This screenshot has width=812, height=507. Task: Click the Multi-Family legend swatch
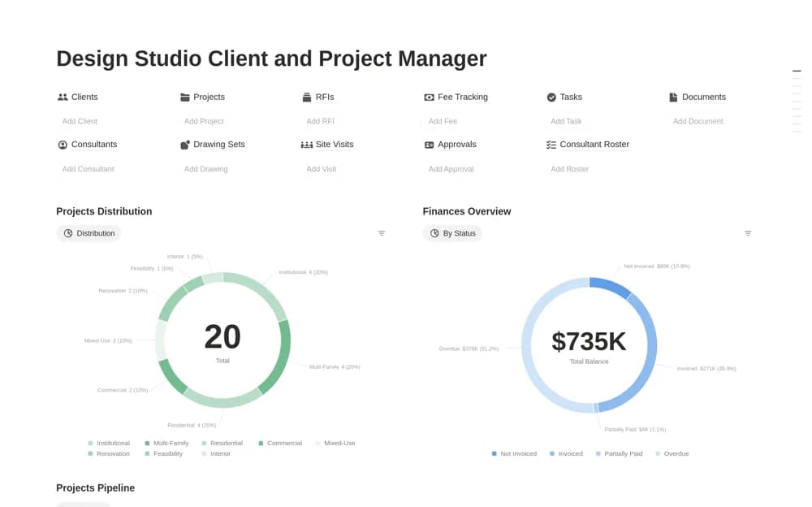pyautogui.click(x=147, y=444)
